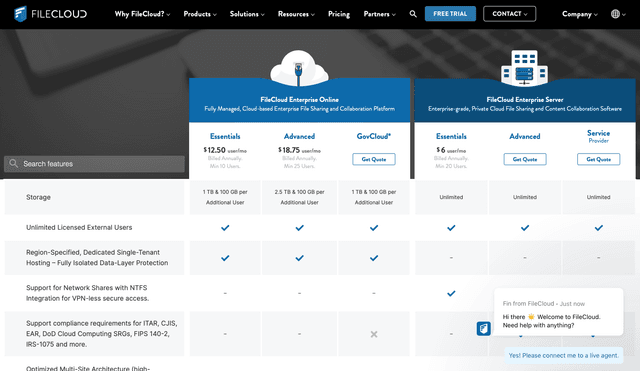Click Online Advanced checkmark for Unlimited External Users
The width and height of the screenshot is (640, 371).
pos(300,228)
